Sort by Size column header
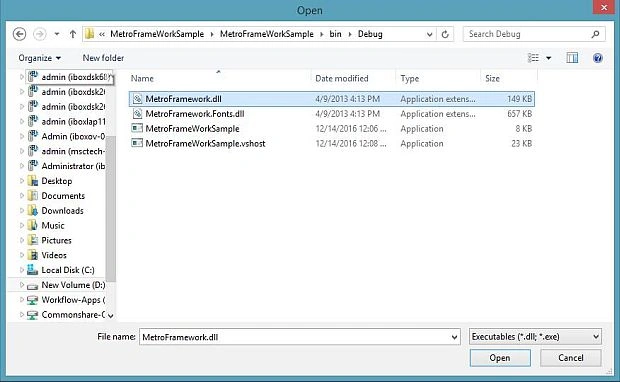The width and height of the screenshot is (620, 382). [x=492, y=78]
